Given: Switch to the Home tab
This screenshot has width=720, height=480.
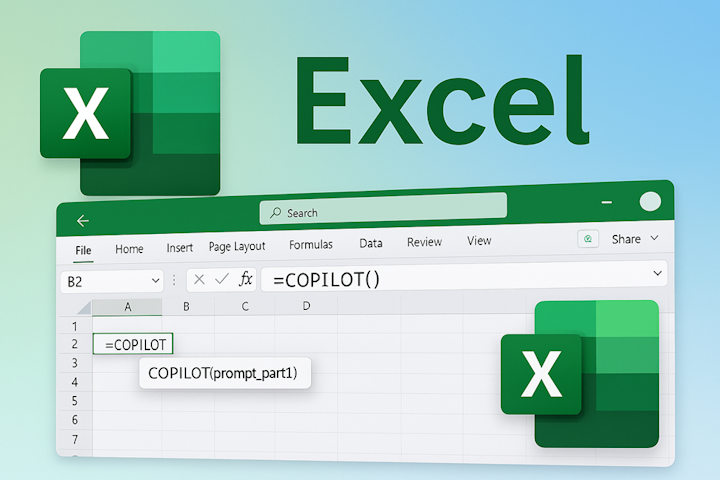Looking at the screenshot, I should 129,249.
